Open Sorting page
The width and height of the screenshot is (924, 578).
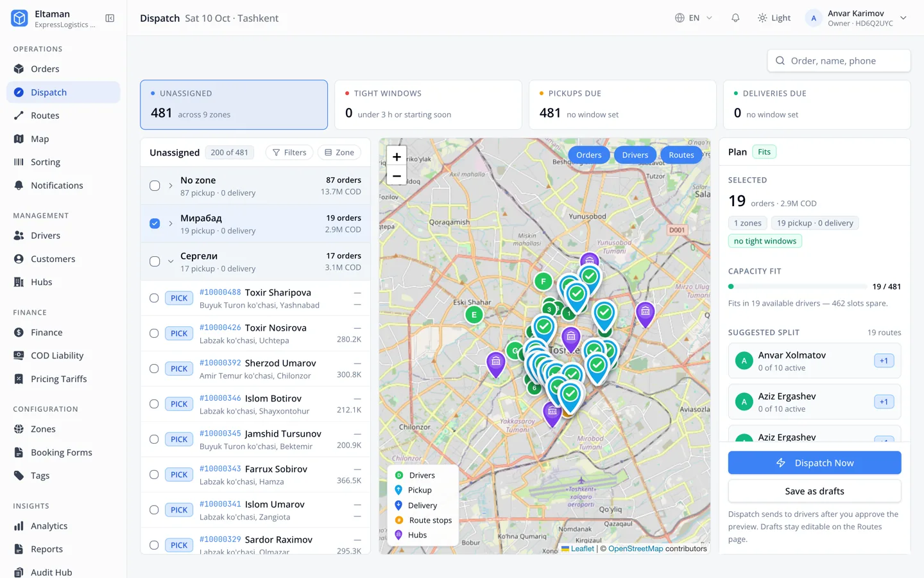click(64, 162)
